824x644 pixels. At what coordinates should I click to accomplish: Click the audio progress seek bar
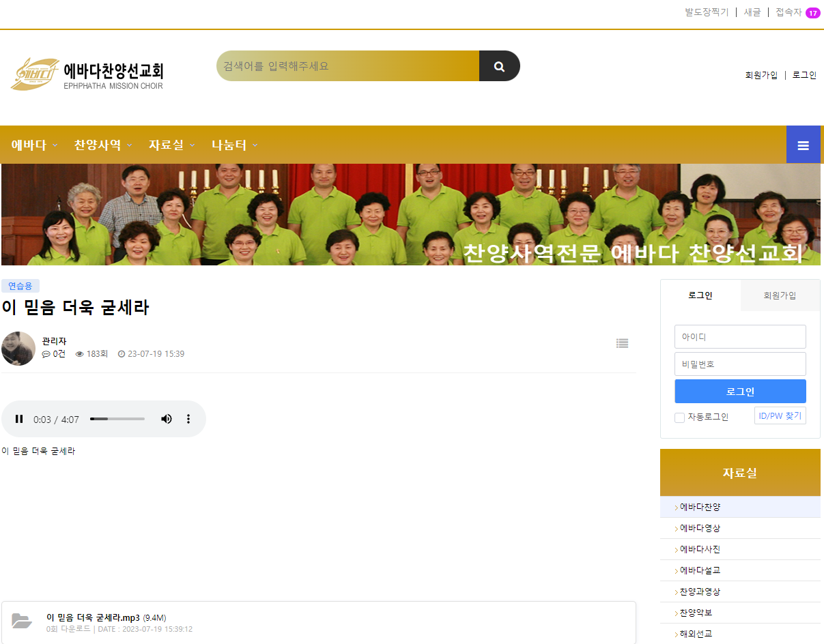(x=117, y=419)
